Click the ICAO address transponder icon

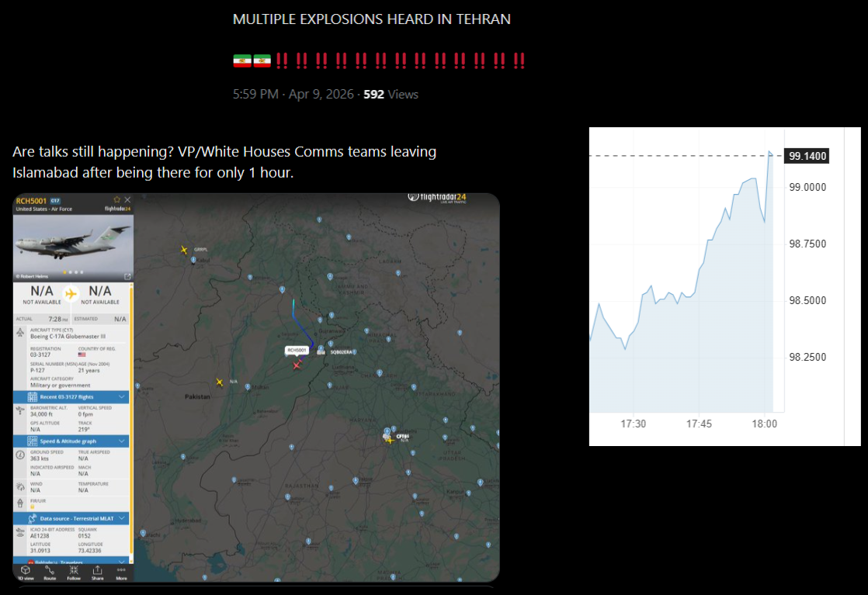(20, 532)
